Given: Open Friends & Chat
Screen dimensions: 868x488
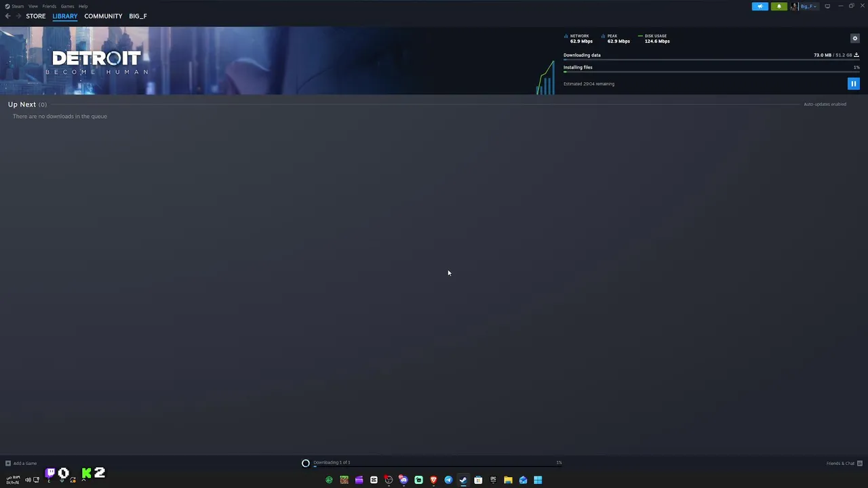Looking at the screenshot, I should coord(844,464).
